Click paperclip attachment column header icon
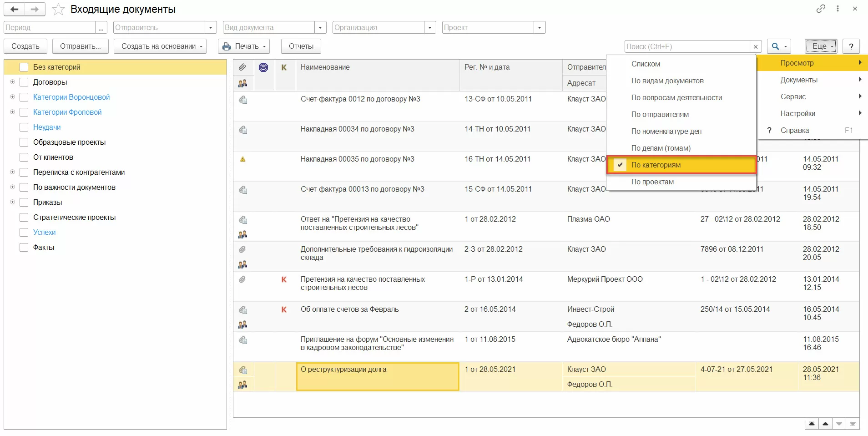This screenshot has width=868, height=436. tap(242, 67)
